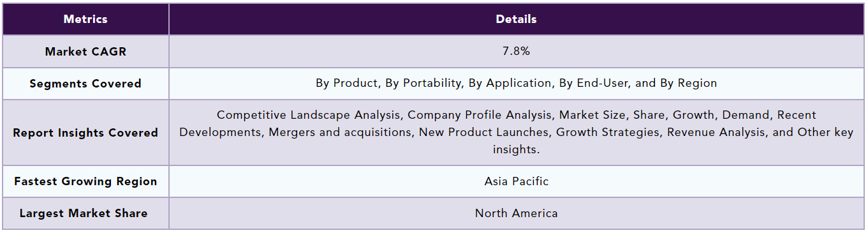The image size is (868, 235).
Task: Select the Market CAGR row label
Action: click(x=85, y=52)
